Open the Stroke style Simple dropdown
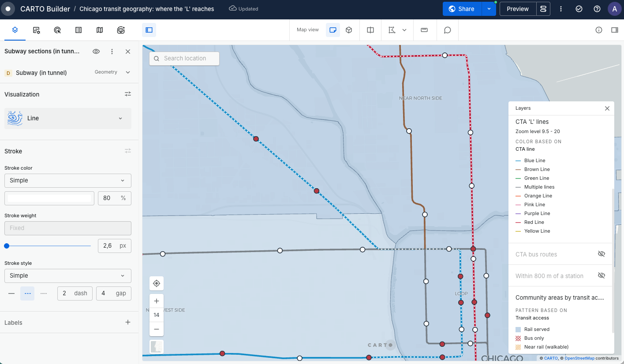 coord(68,275)
